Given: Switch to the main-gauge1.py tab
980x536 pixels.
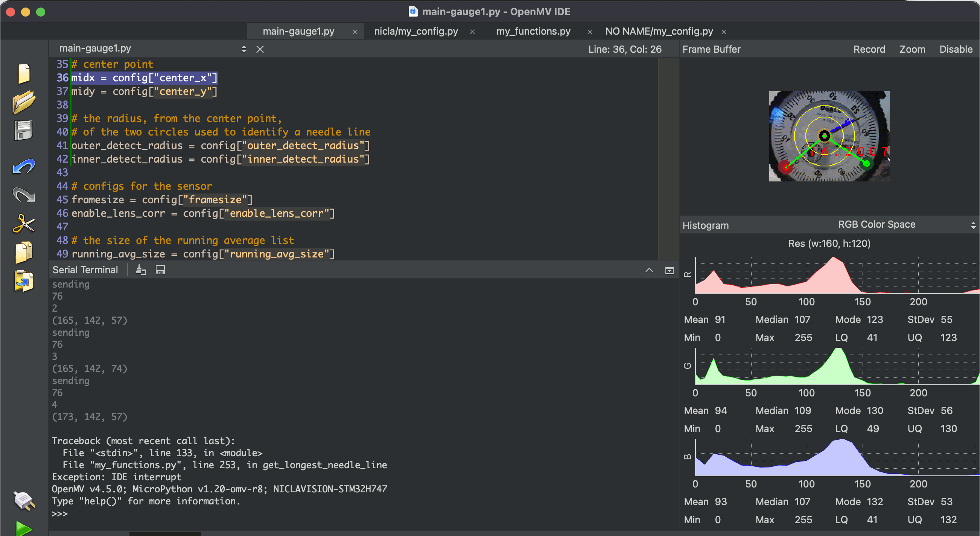Looking at the screenshot, I should coord(299,31).
